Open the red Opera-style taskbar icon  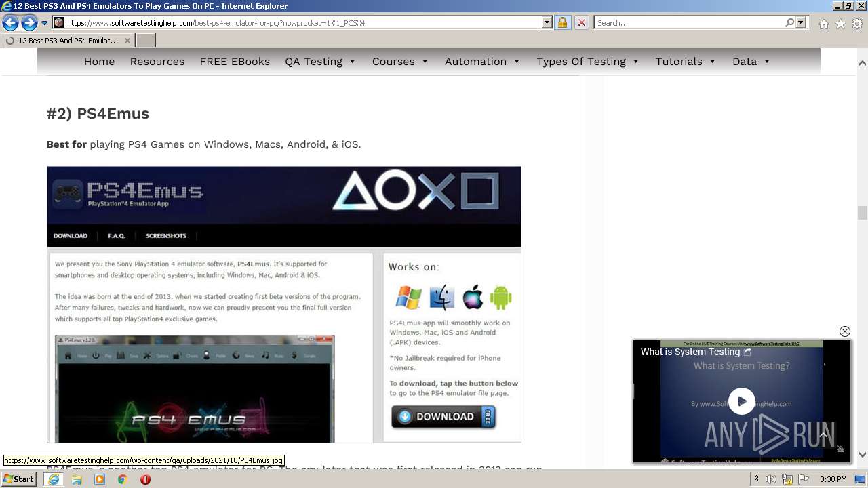click(x=145, y=479)
